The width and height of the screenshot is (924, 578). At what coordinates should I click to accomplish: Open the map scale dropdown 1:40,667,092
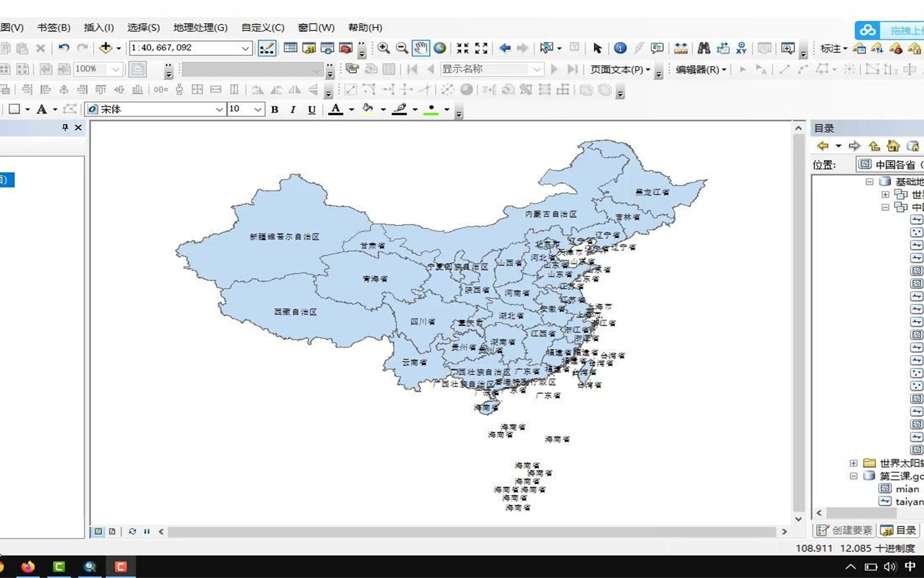point(244,48)
